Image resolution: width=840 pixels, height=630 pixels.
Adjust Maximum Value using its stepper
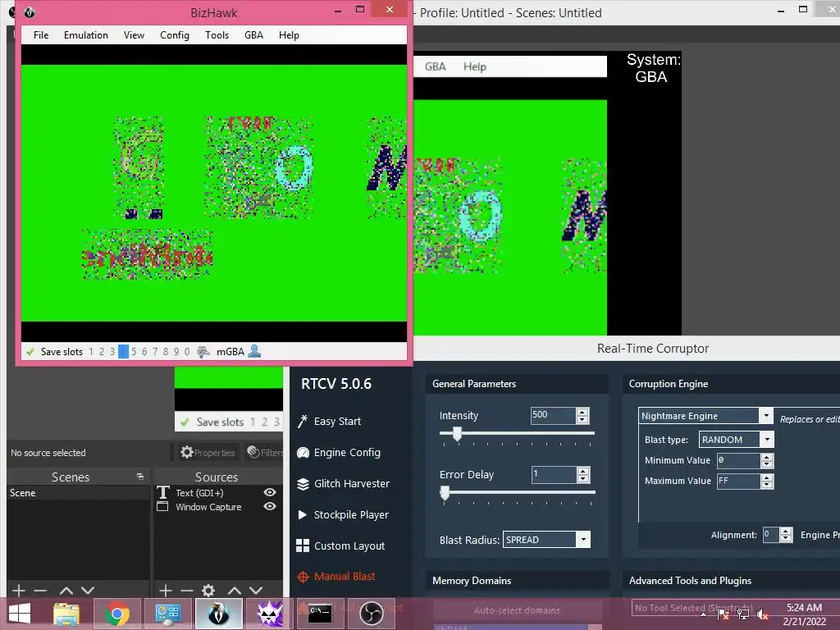click(767, 481)
